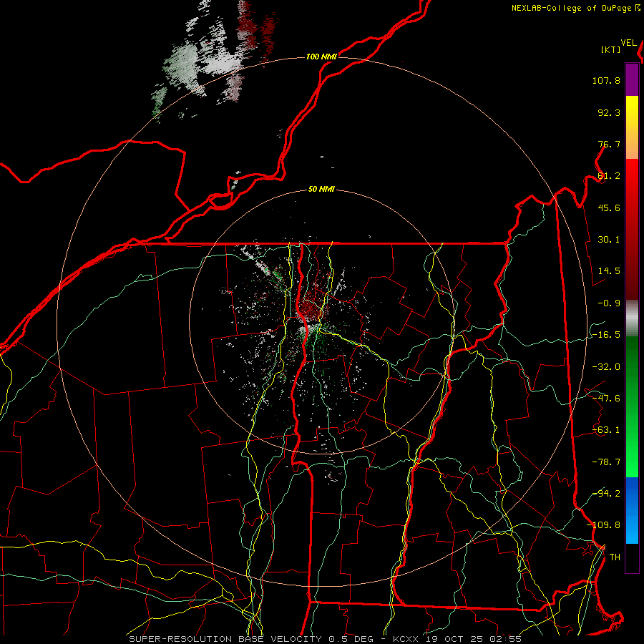This screenshot has height=644, width=644.
Task: Click the green segment of velocity color bar
Action: coord(632,406)
